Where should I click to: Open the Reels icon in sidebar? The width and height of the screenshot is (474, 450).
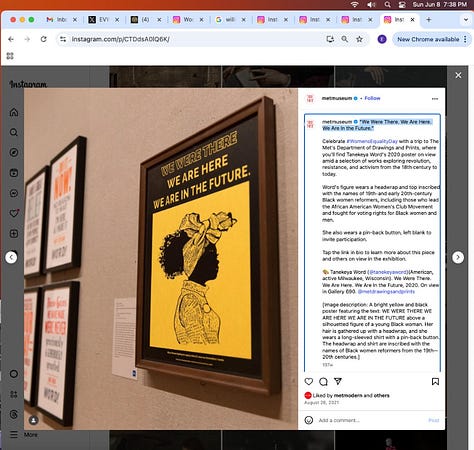[14, 173]
